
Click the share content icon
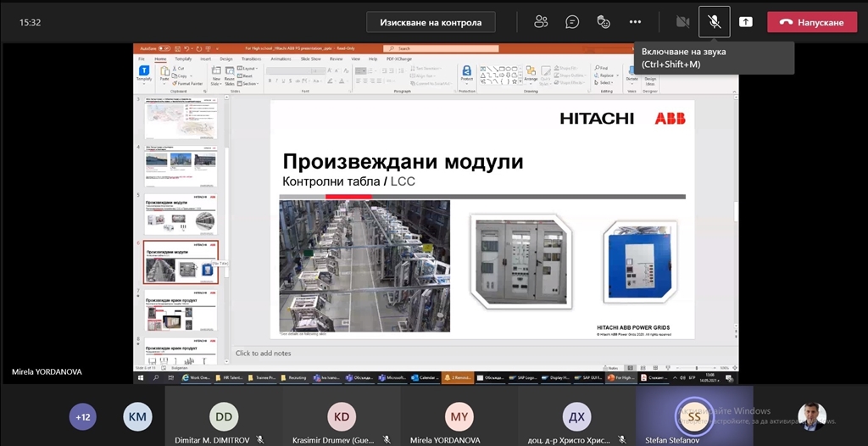click(746, 22)
